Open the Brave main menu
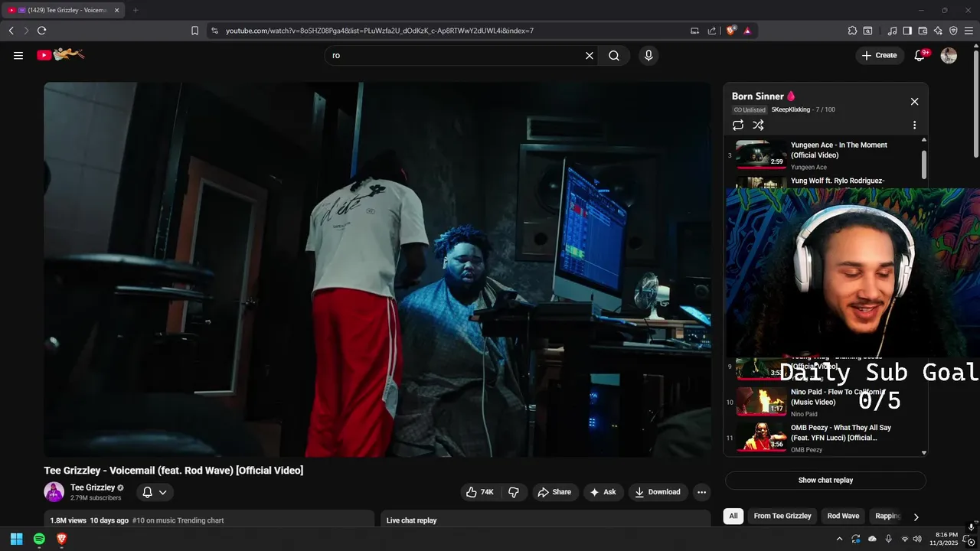Viewport: 980px width, 551px height. [x=969, y=31]
